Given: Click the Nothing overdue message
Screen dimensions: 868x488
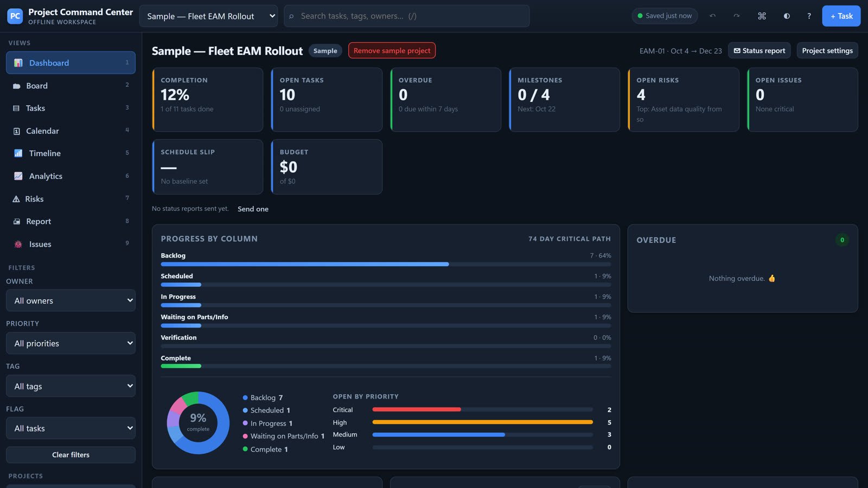Looking at the screenshot, I should (x=742, y=279).
